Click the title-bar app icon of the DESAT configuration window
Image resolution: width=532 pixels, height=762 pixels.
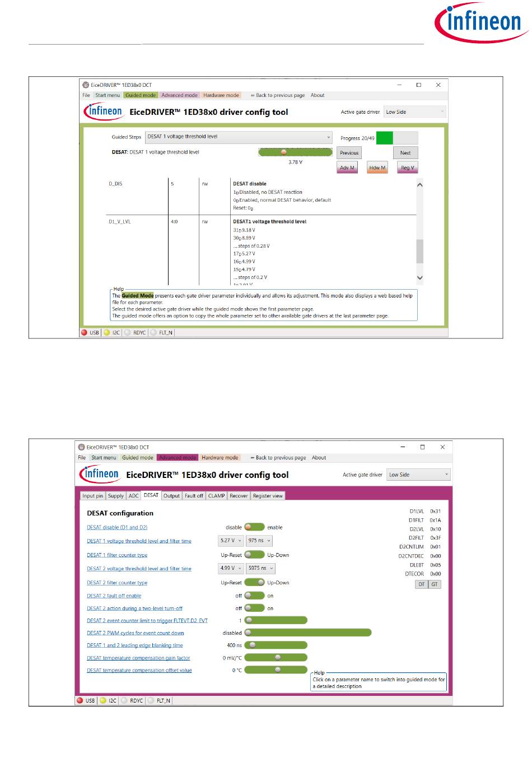click(x=81, y=447)
